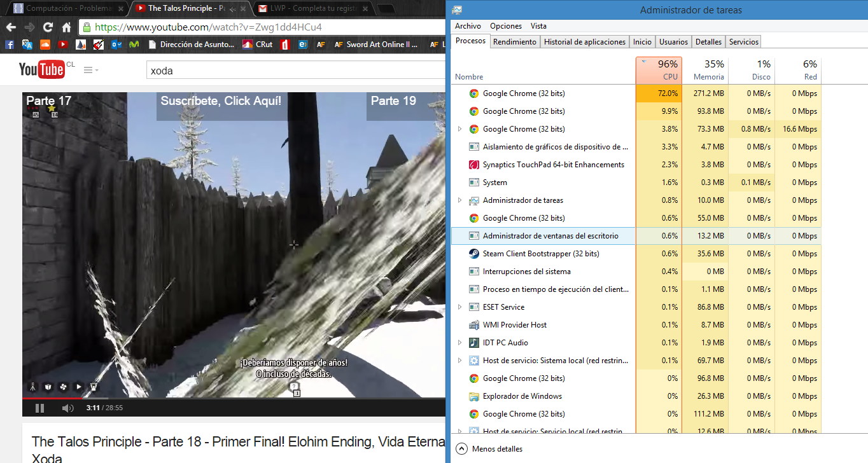Click the Suscríbete, Click Aquí annotation
Viewport: 868px width, 463px height.
[x=220, y=106]
